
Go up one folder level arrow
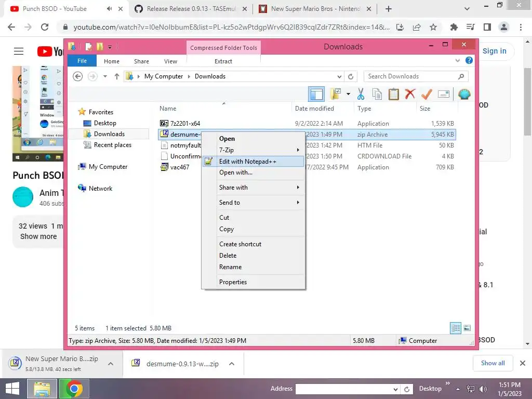pos(117,76)
